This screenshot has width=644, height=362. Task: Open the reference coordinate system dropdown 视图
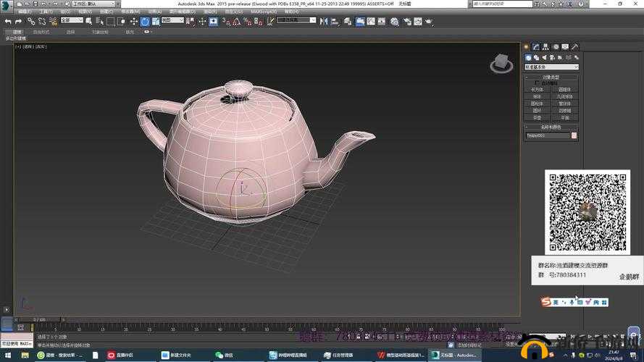172,20
